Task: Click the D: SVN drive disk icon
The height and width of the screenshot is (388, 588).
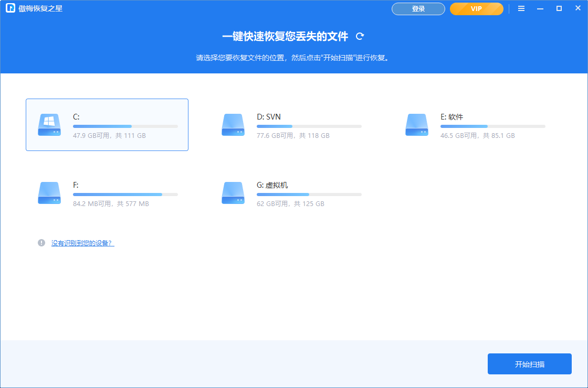Action: pyautogui.click(x=233, y=125)
